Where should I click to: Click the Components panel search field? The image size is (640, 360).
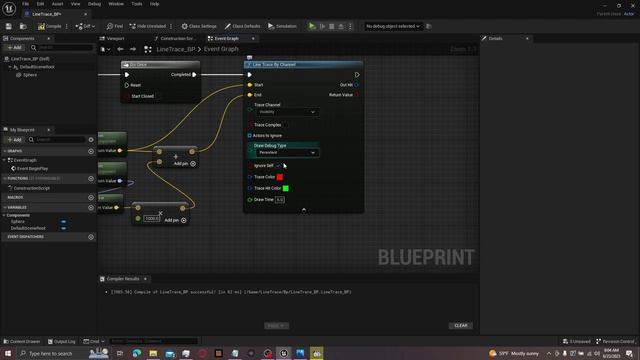[x=63, y=48]
